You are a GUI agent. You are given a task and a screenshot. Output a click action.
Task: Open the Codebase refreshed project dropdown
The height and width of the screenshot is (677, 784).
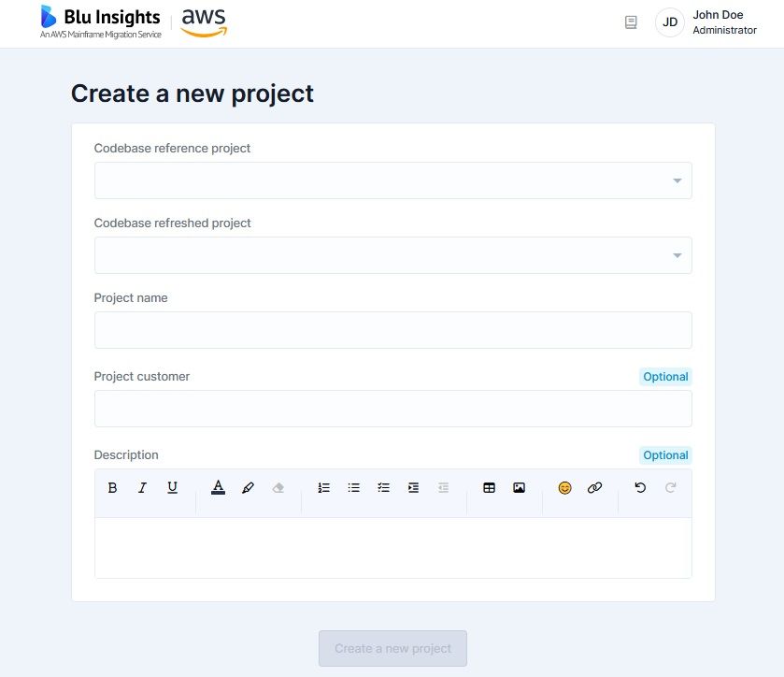tap(393, 255)
